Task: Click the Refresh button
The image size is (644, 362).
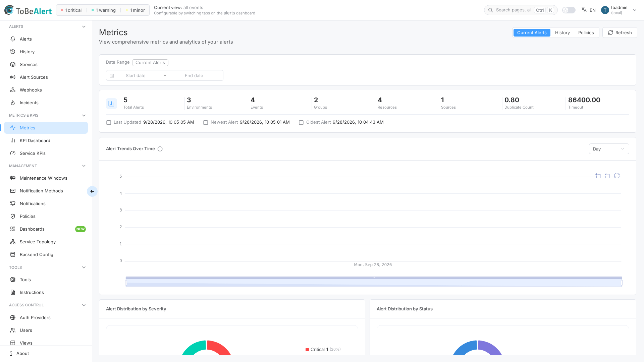Action: click(x=620, y=33)
